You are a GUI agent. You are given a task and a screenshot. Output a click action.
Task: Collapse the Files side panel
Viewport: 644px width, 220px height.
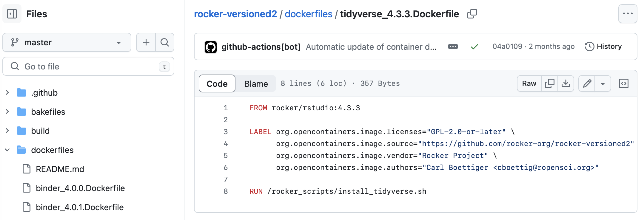tap(12, 14)
